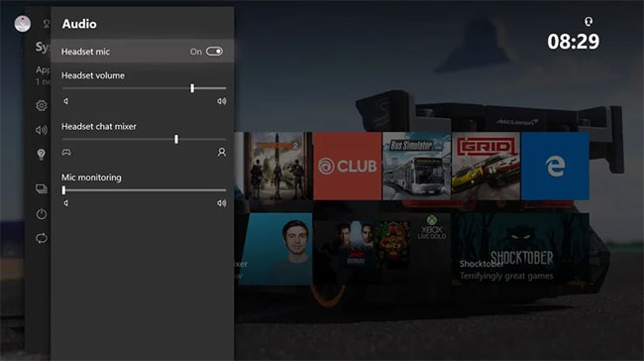Open the lightbulb tips icon in sidebar

tap(41, 155)
